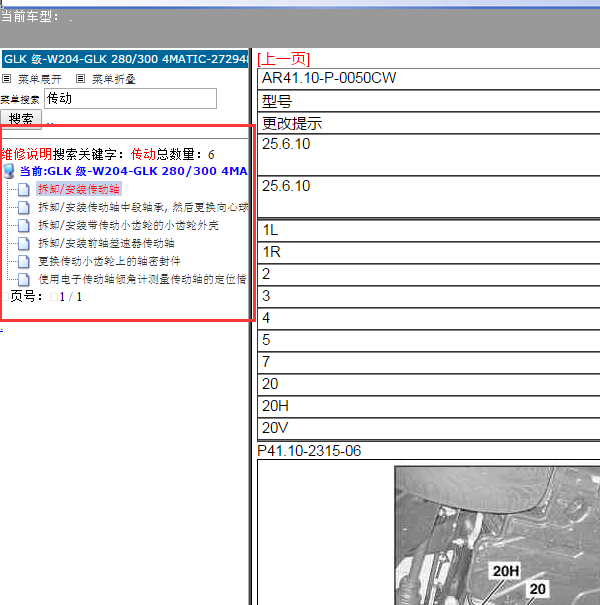Viewport: 600px width, 605px height.
Task: Click the table row showing only 20
Action: tap(429, 384)
